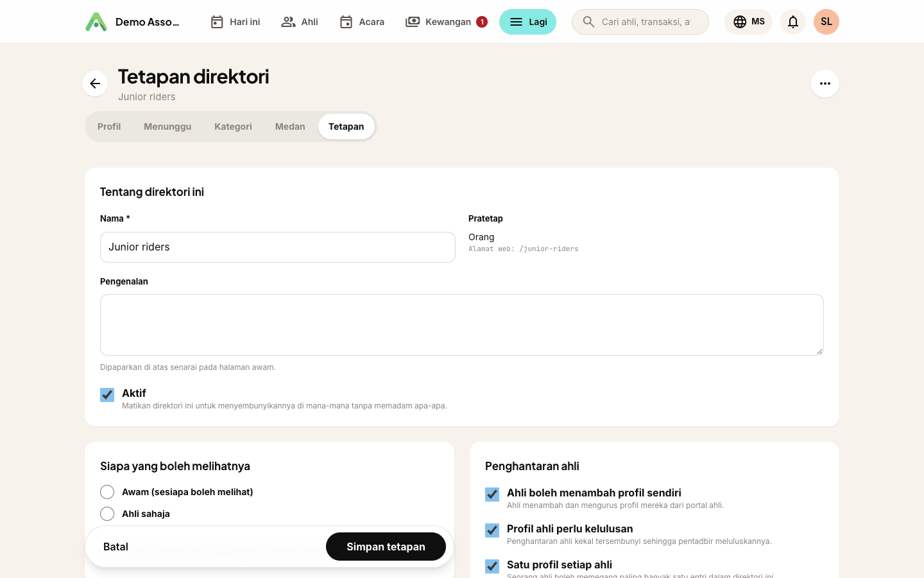Toggle Ahli boleh menambah profil sendiri
The width and height of the screenshot is (924, 578).
click(x=492, y=494)
